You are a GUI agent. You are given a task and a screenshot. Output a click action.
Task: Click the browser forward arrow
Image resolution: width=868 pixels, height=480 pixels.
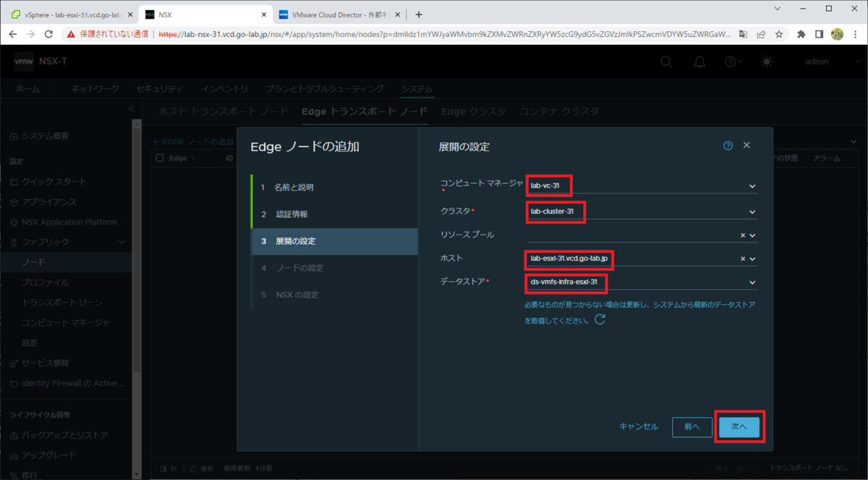pos(31,34)
